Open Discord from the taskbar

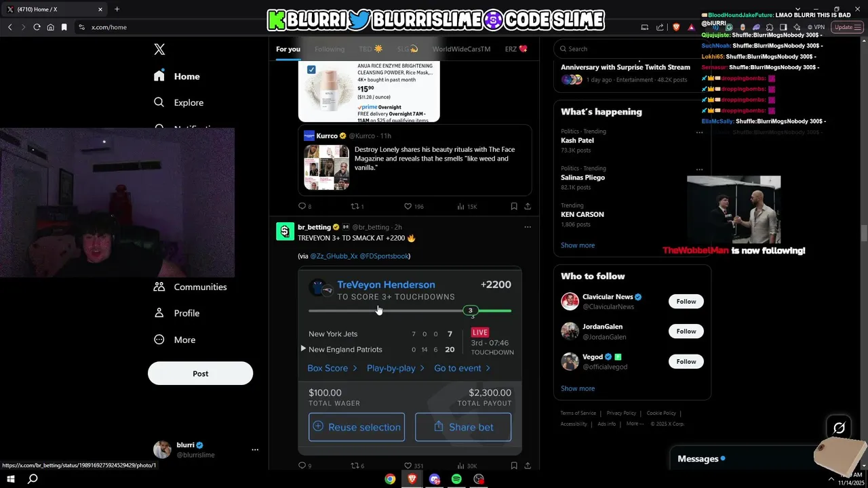coord(435,479)
